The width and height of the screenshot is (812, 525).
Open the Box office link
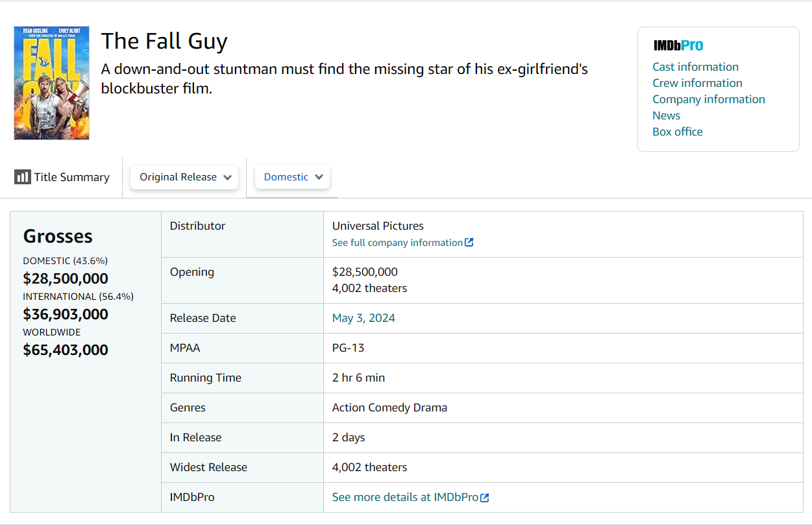tap(678, 132)
